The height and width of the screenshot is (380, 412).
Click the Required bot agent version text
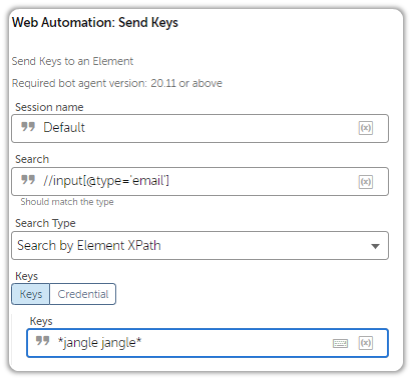click(117, 83)
